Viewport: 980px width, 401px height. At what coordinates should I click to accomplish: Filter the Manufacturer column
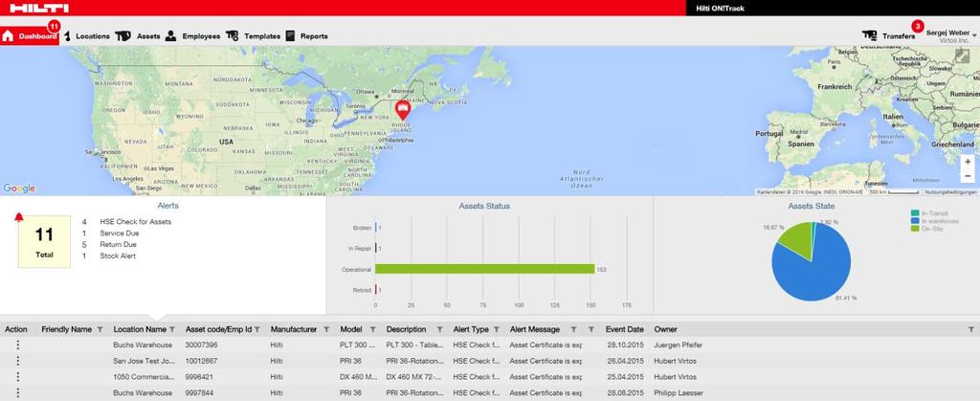[326, 329]
